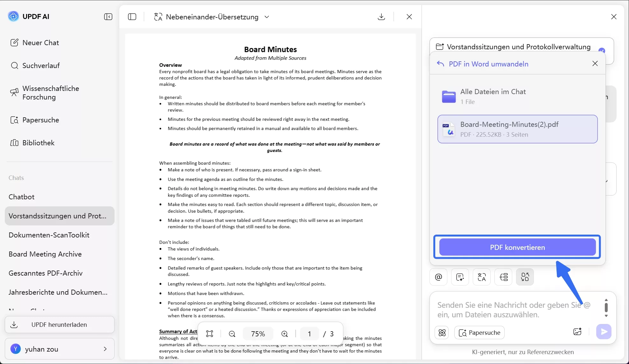The height and width of the screenshot is (364, 629).
Task: Open Wissenschaftliche Forschung in sidebar
Action: (50, 93)
